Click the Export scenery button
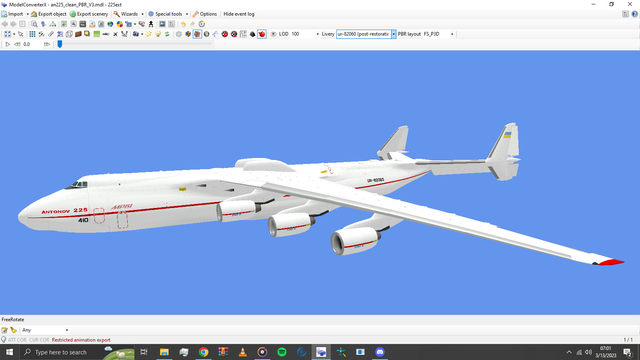Image resolution: width=640 pixels, height=360 pixels. [89, 14]
